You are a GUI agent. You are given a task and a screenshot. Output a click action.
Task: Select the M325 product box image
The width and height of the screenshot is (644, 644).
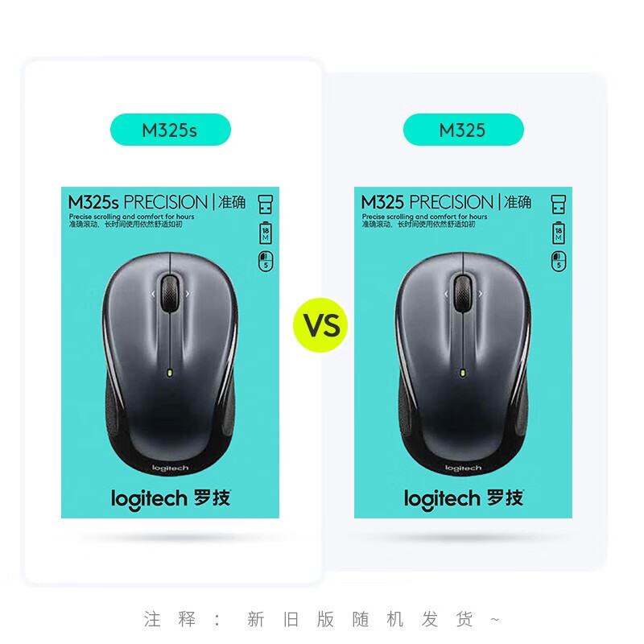click(x=464, y=353)
